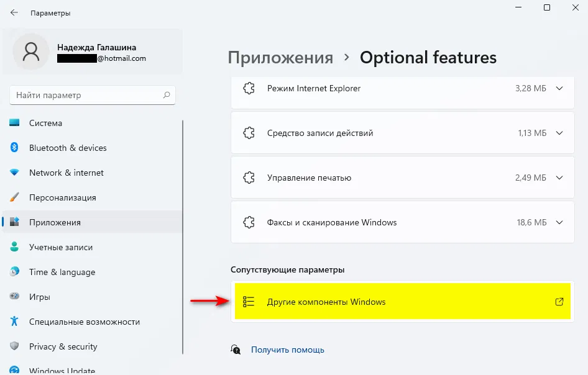This screenshot has width=588, height=375.
Task: Click the Network & internet wifi icon
Action: pos(14,173)
